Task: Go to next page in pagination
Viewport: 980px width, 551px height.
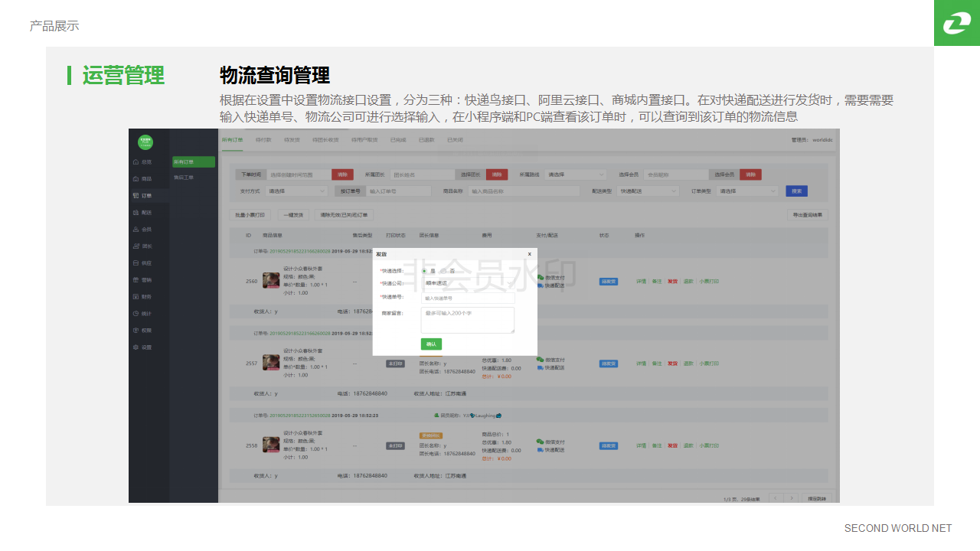Action: click(792, 498)
